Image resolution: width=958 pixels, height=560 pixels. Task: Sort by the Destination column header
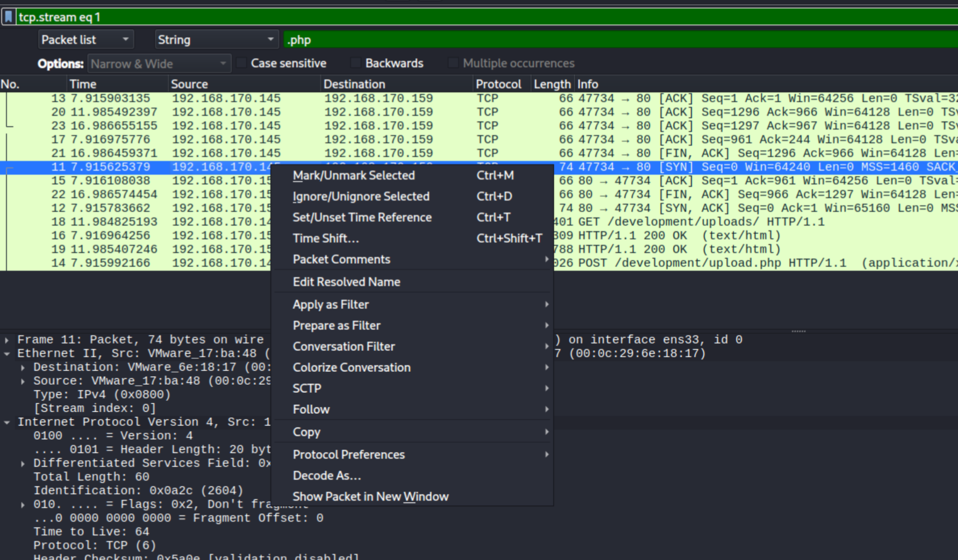pyautogui.click(x=397, y=84)
